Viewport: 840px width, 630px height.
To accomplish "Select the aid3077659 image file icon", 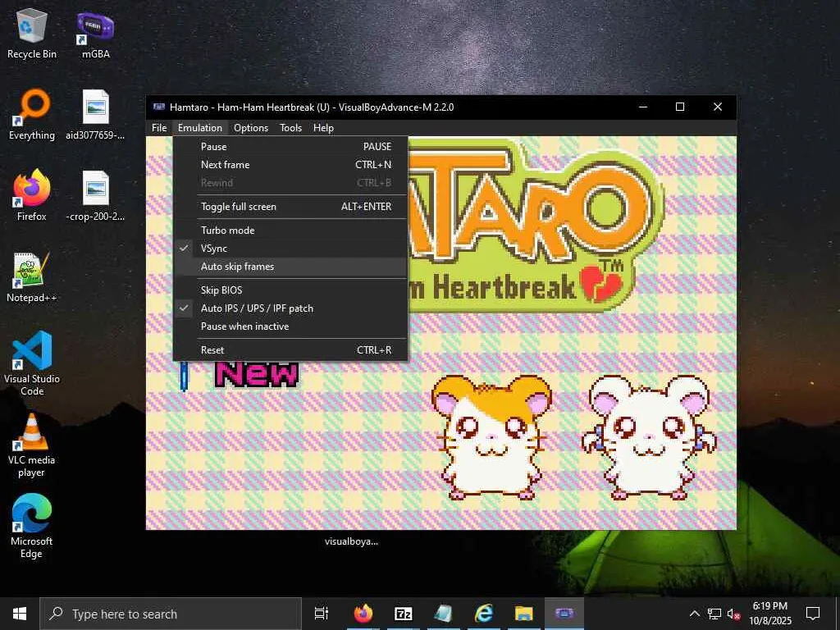I will [95, 115].
